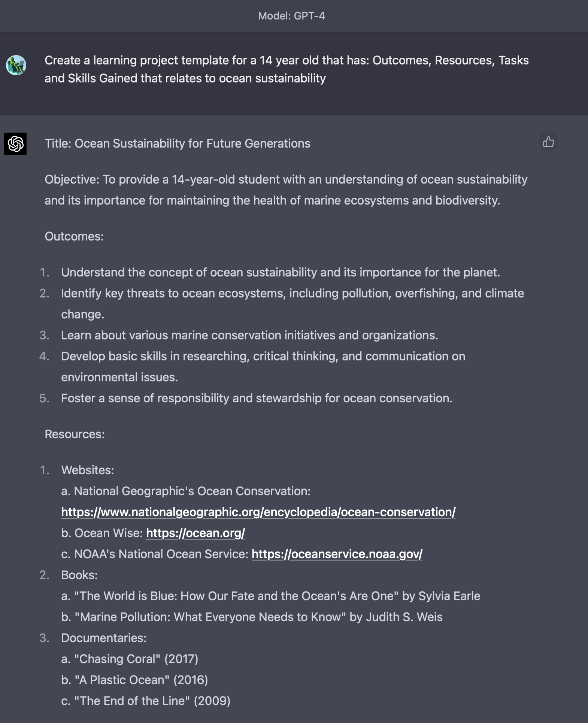Click the title line Ocean Sustainability for Future Generations
This screenshot has height=723, width=588.
click(x=178, y=143)
